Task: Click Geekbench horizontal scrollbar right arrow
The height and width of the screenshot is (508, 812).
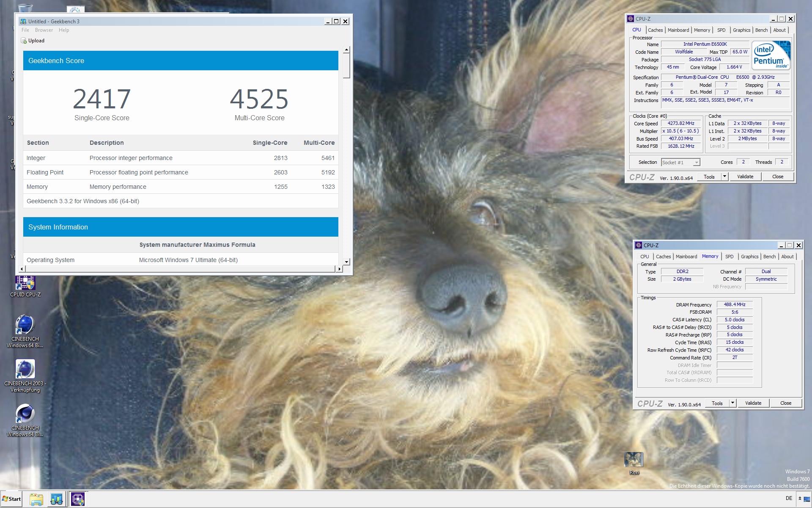Action: click(339, 269)
